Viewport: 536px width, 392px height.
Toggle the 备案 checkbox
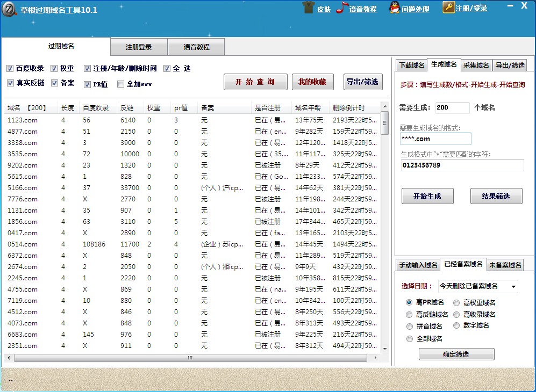tap(54, 83)
